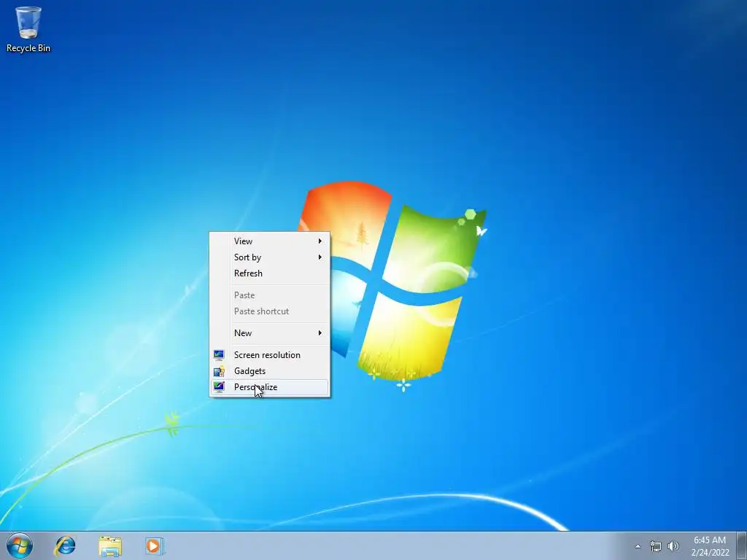Select Gadgets in the context menu
This screenshot has width=747, height=560.
[x=270, y=371]
